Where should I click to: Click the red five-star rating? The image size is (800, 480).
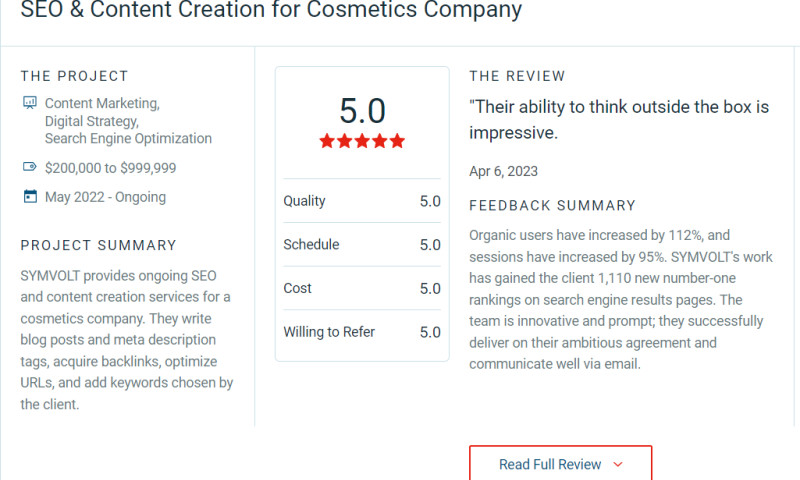[x=362, y=141]
